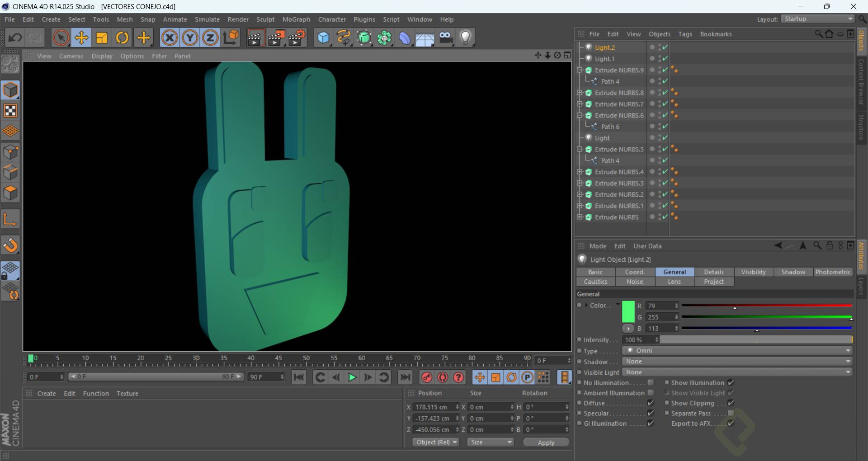
Task: Open the spline pen tool icon
Action: [344, 38]
